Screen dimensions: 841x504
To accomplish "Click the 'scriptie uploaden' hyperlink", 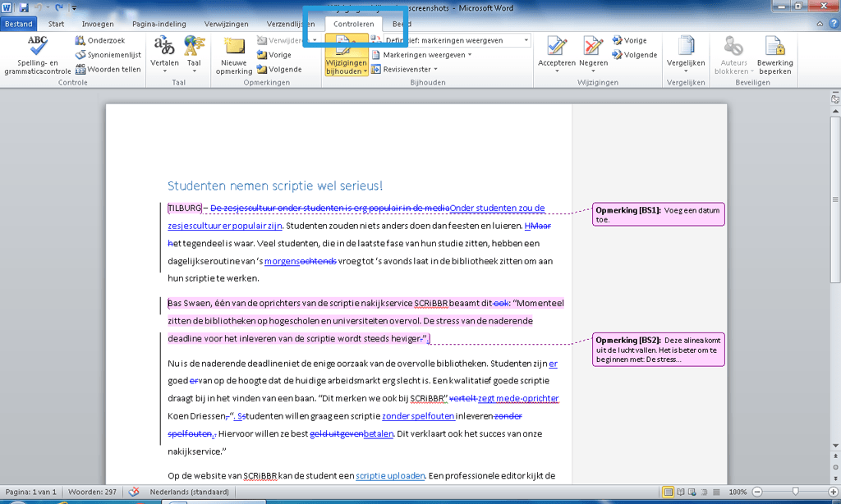I will (390, 475).
